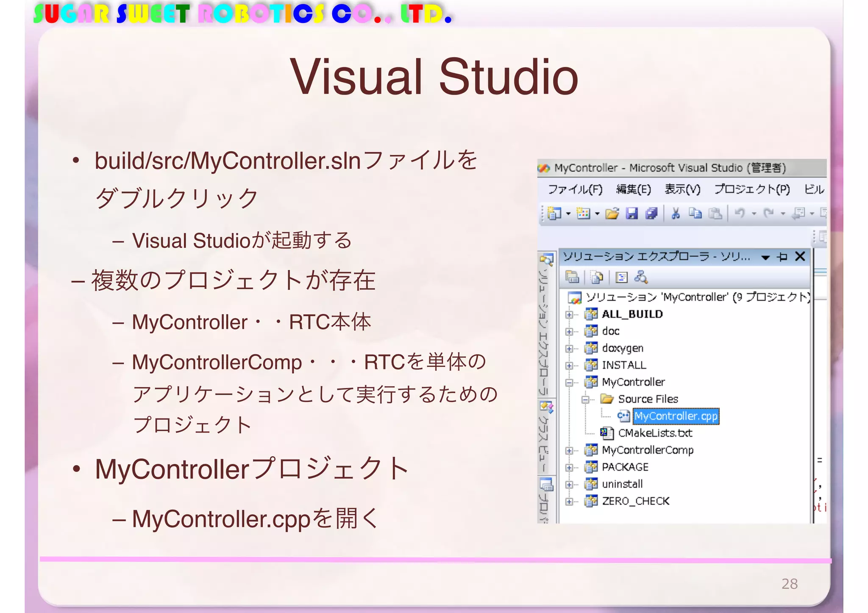
Task: Open the ビル (Build) menu
Action: point(815,189)
